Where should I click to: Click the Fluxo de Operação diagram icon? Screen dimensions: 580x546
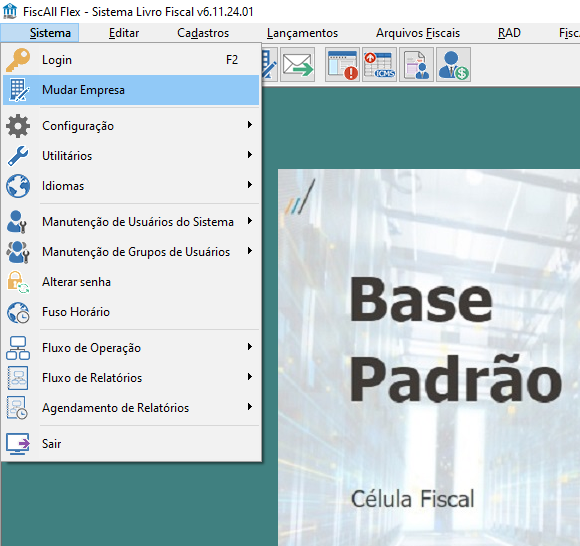pos(18,348)
